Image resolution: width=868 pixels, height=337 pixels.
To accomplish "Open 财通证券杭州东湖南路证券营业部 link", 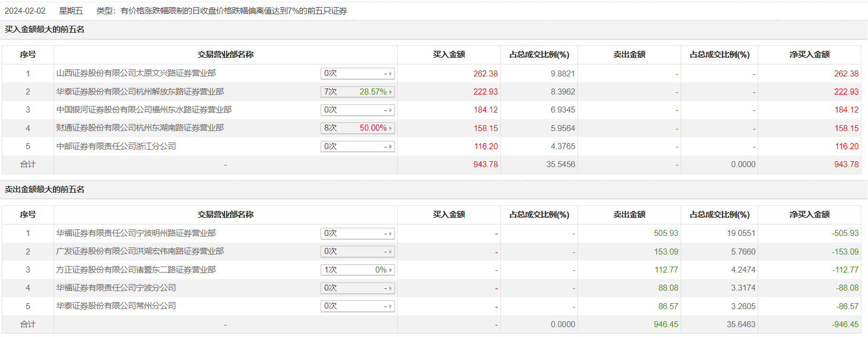I will click(140, 128).
